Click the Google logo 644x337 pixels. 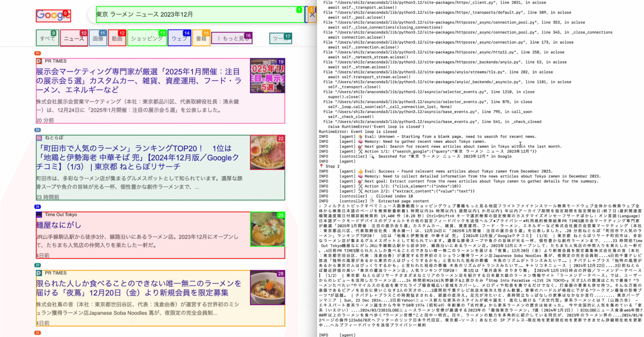pos(53,15)
